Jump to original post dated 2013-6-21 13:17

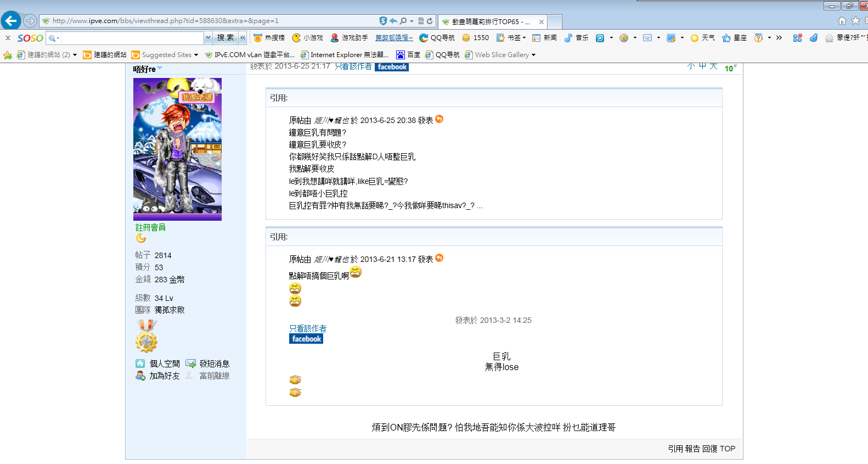(x=439, y=258)
